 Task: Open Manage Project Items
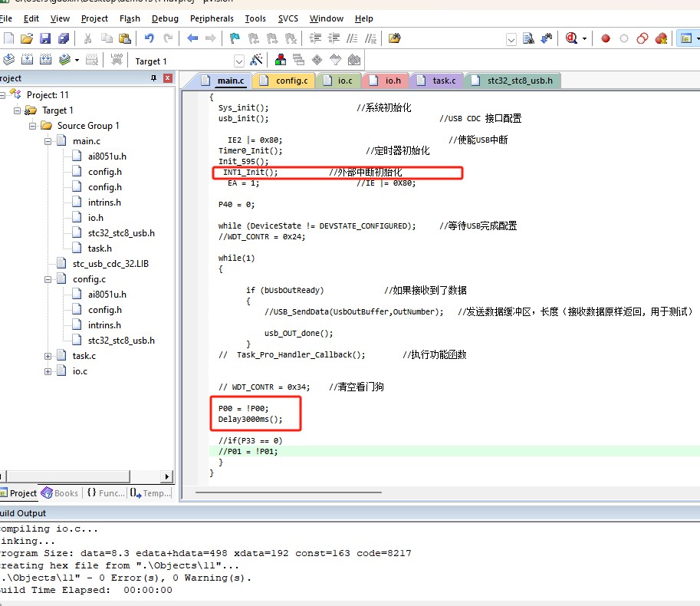281,60
